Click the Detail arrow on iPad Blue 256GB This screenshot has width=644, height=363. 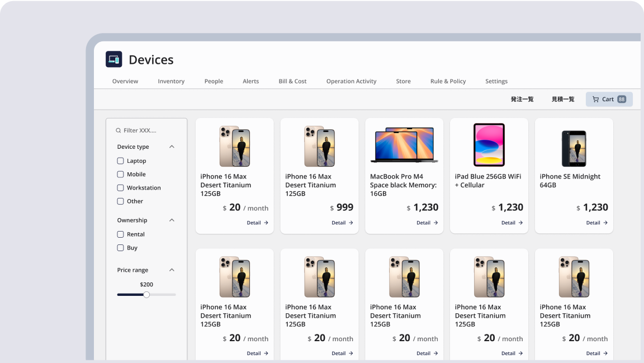512,223
